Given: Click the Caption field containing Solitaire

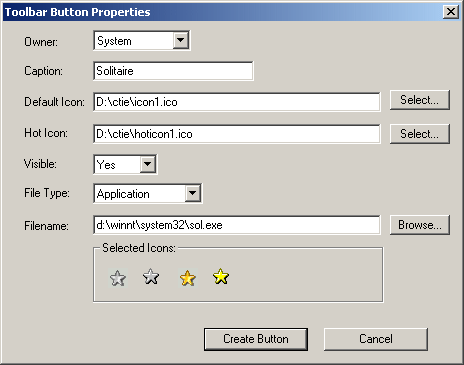Looking at the screenshot, I should 173,71.
